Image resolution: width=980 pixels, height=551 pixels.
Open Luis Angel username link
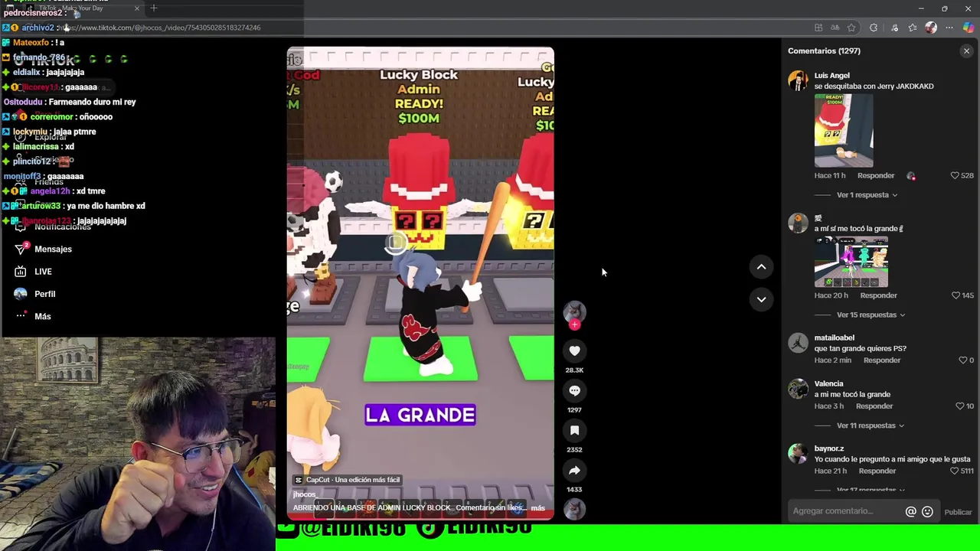coord(832,76)
